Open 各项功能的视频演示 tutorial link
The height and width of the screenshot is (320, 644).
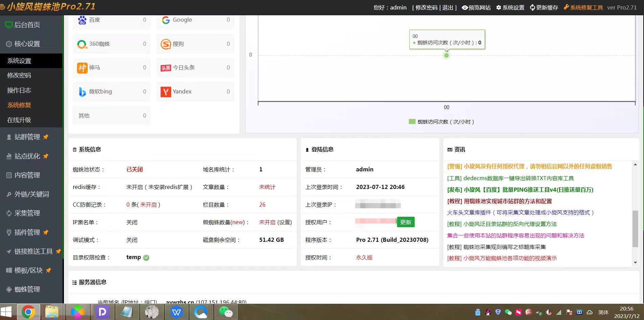coord(502,258)
